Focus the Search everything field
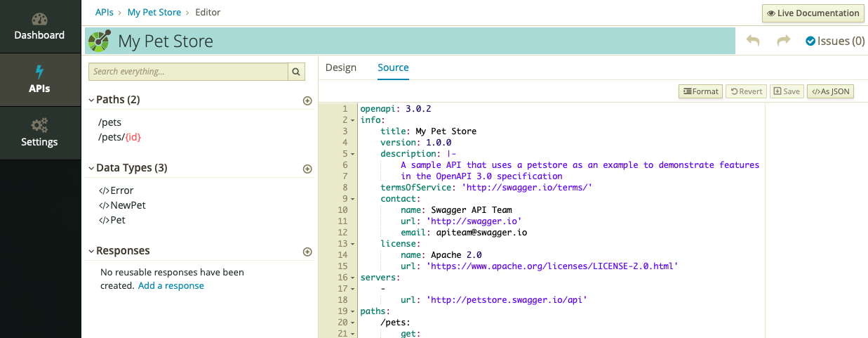Screen dimensions: 868x338 tap(188, 72)
